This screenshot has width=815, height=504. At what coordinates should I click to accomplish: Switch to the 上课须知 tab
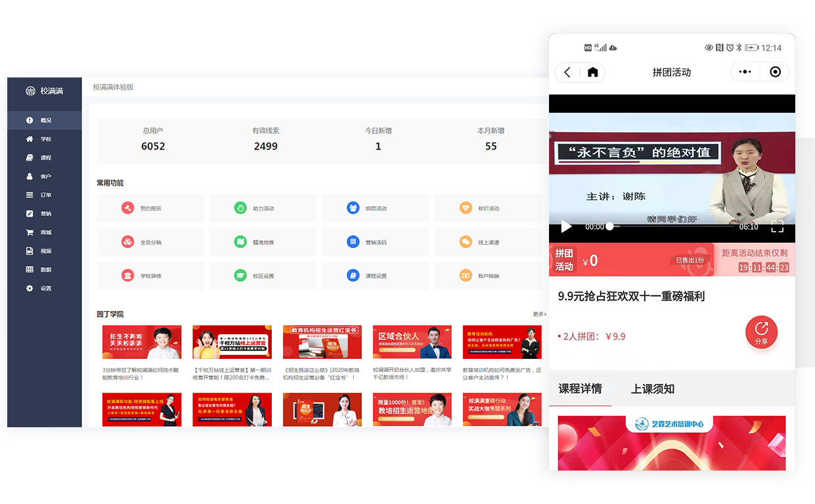click(652, 389)
